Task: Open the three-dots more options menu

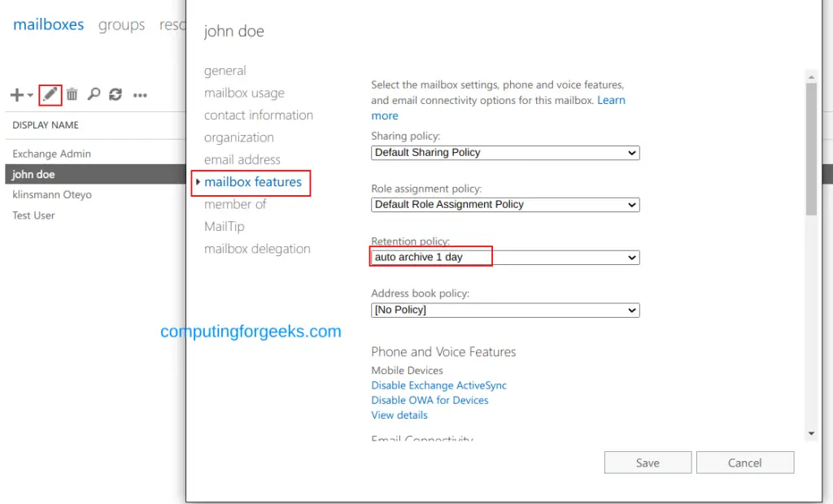Action: coord(140,96)
